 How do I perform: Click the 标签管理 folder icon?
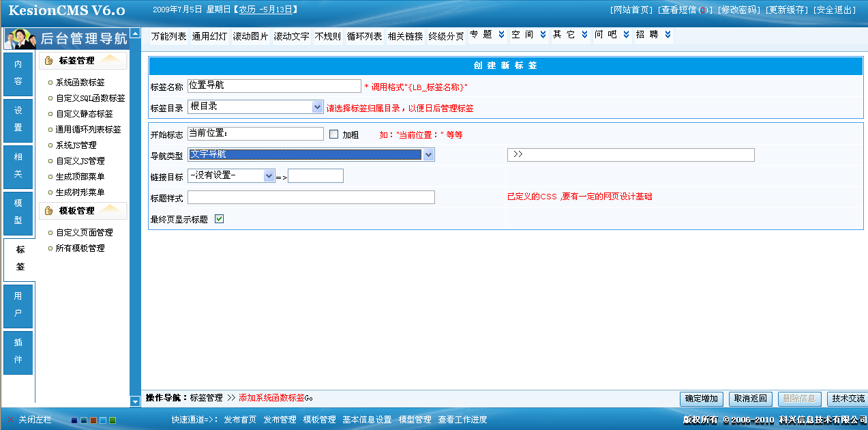tap(48, 60)
